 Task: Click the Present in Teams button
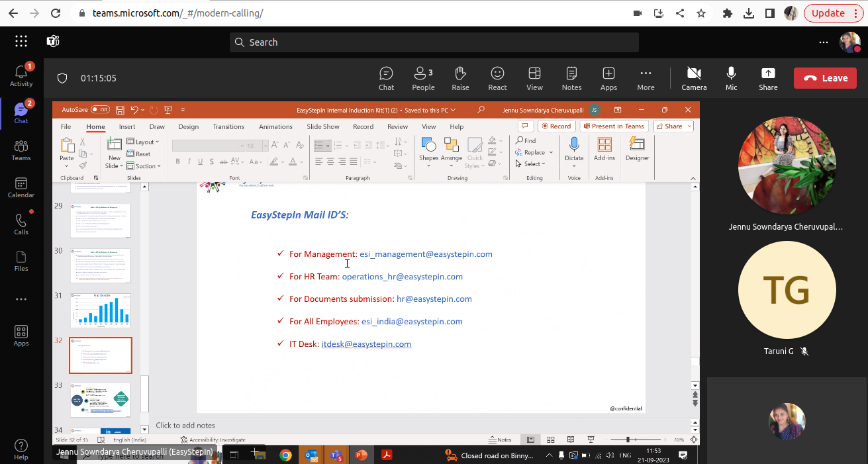click(x=613, y=126)
